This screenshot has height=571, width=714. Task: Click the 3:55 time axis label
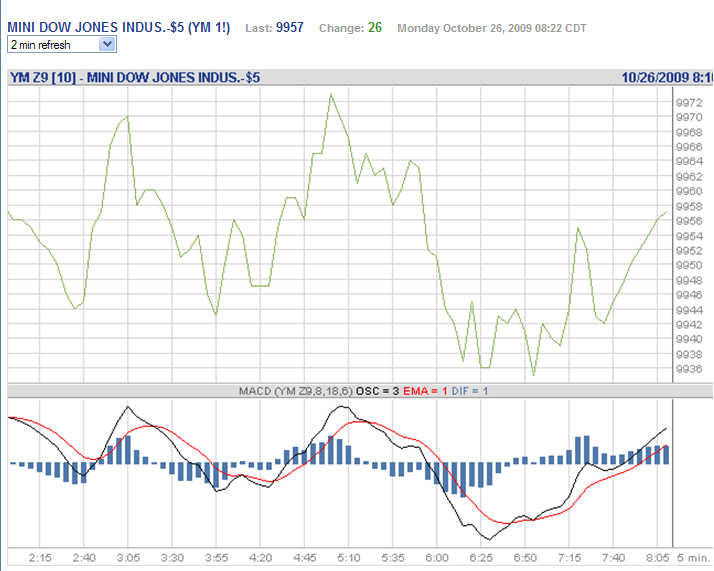pos(216,558)
